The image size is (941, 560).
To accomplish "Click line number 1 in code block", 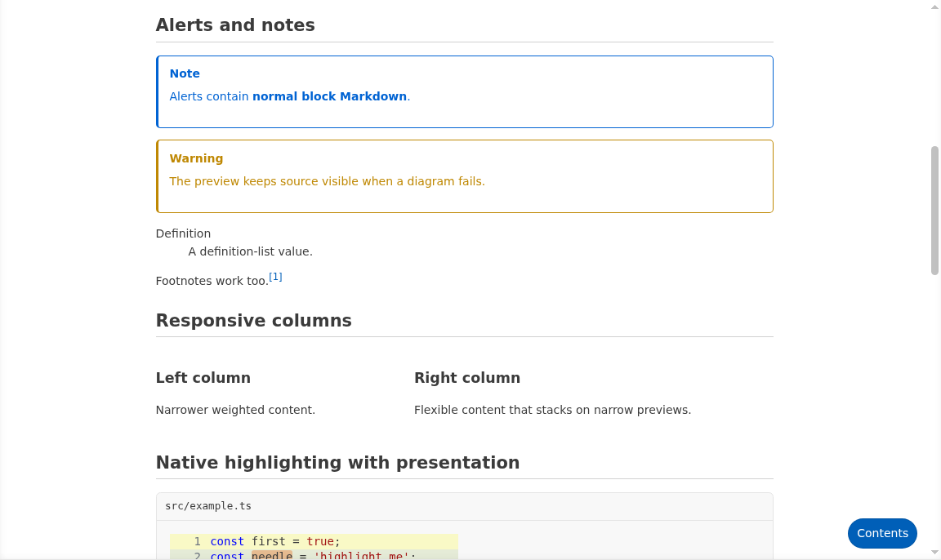I will click(x=197, y=541).
